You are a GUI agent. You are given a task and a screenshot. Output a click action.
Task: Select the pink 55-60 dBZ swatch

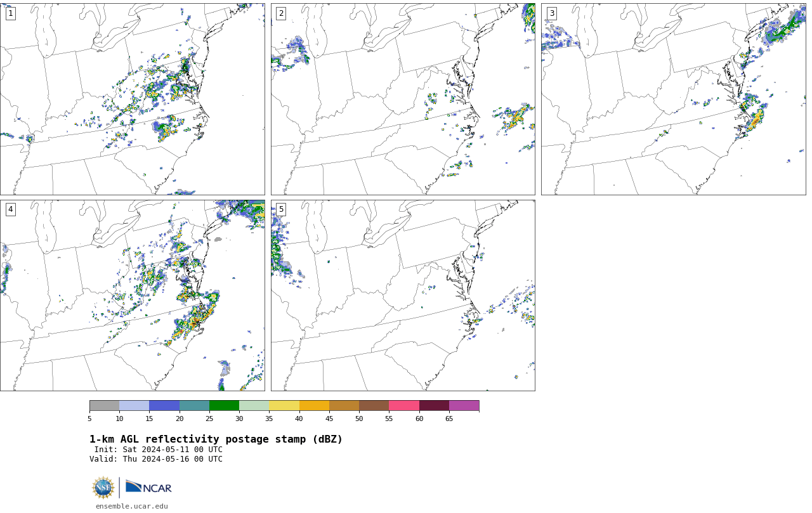tap(404, 406)
